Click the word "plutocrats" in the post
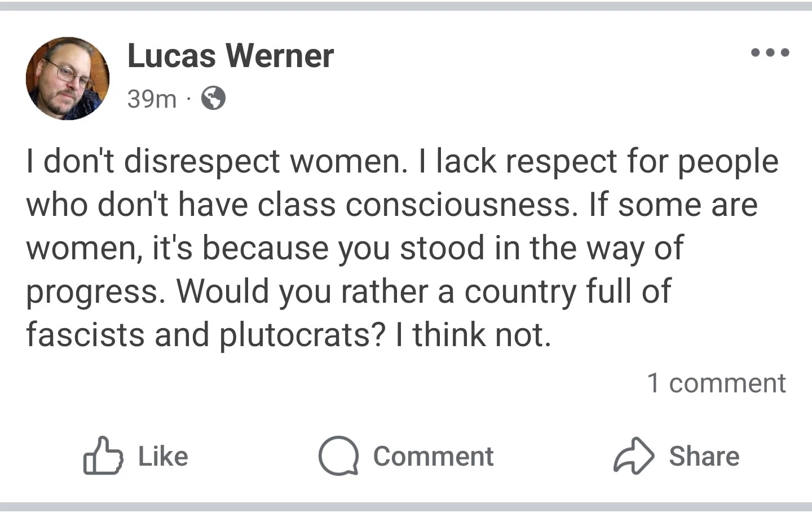The image size is (812, 513). point(301,335)
